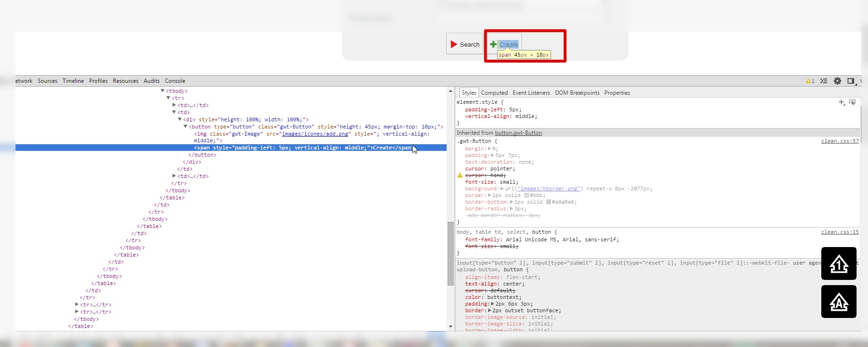
Task: Open the Profiles panel tab
Action: (98, 81)
